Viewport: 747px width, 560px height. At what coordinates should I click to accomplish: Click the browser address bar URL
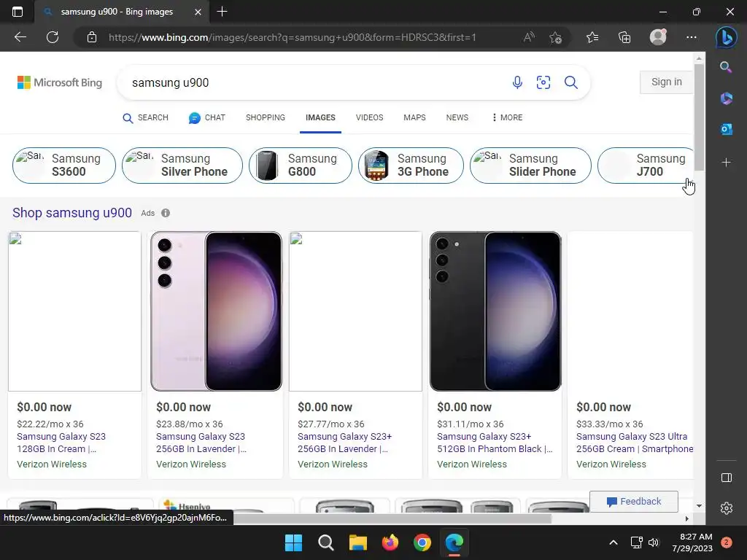pyautogui.click(x=292, y=37)
